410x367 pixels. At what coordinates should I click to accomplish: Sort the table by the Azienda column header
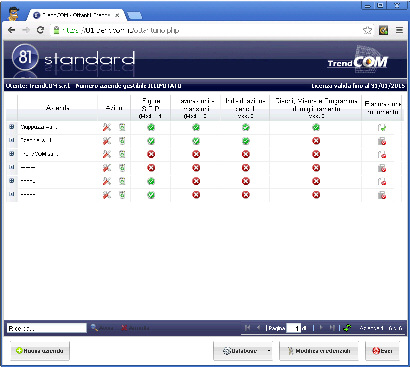tap(57, 108)
